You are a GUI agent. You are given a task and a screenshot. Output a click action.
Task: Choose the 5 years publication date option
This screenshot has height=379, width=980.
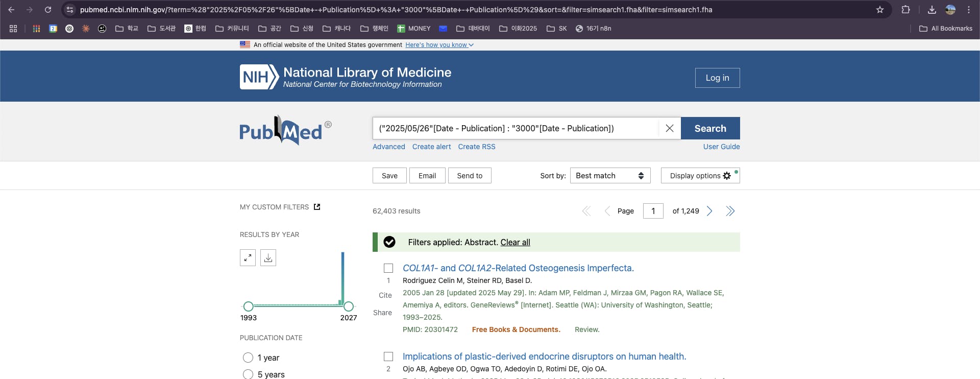coord(248,374)
